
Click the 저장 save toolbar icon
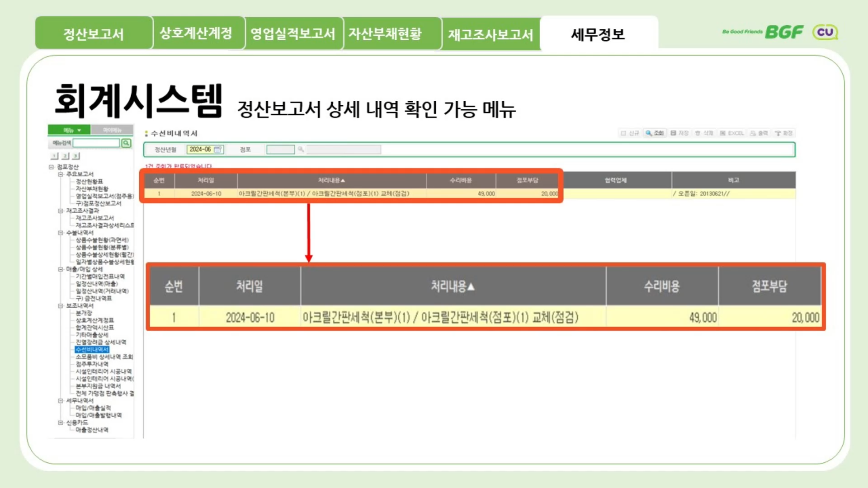pyautogui.click(x=679, y=133)
